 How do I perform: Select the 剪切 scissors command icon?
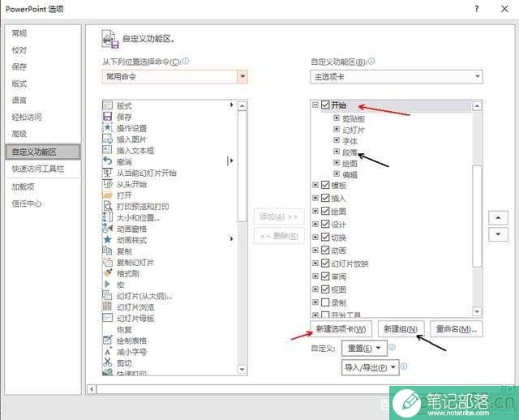[x=107, y=362]
